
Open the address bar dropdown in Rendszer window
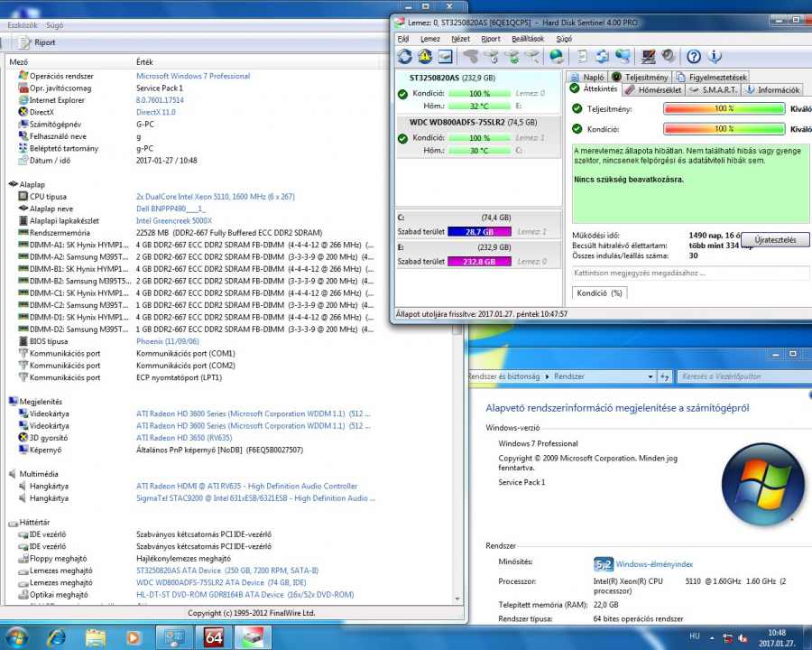(651, 376)
